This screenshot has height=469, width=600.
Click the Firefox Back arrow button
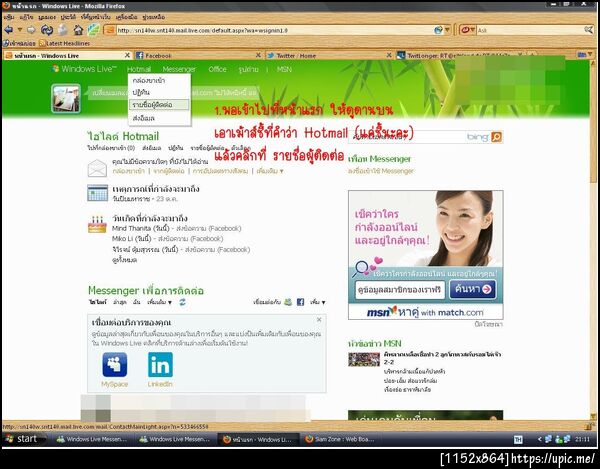[9, 30]
